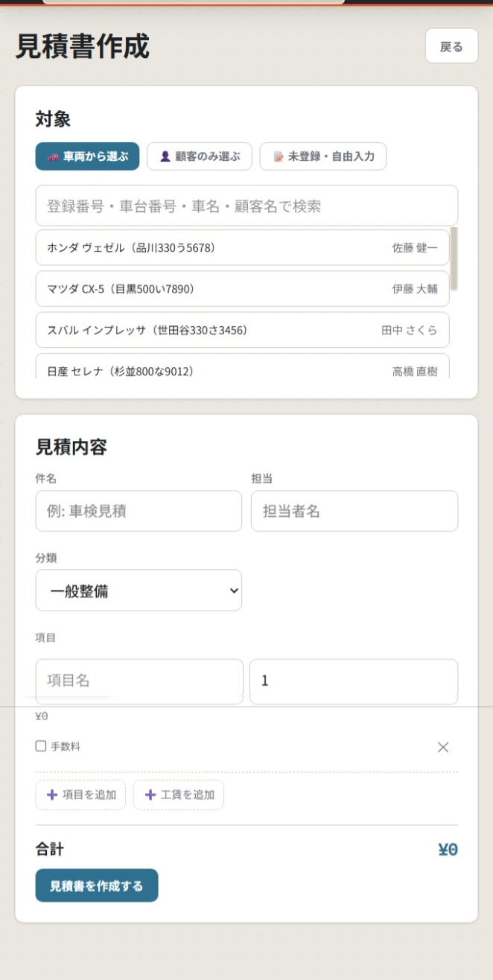Remove the item row with X icon
The height and width of the screenshot is (980, 493).
tap(443, 747)
